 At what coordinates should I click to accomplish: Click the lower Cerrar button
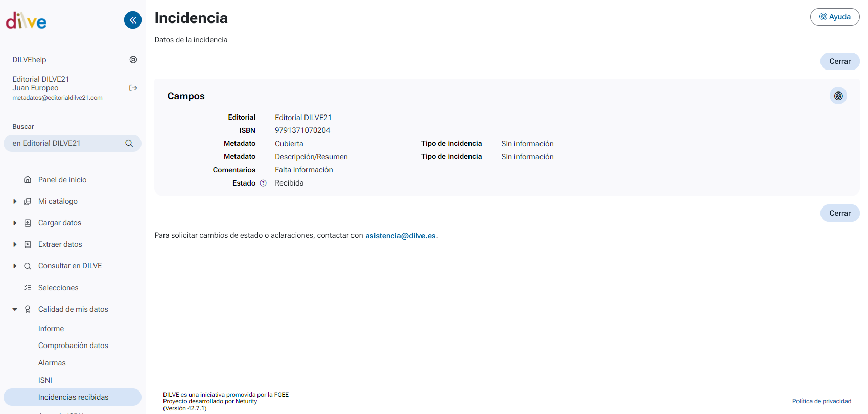pos(840,213)
